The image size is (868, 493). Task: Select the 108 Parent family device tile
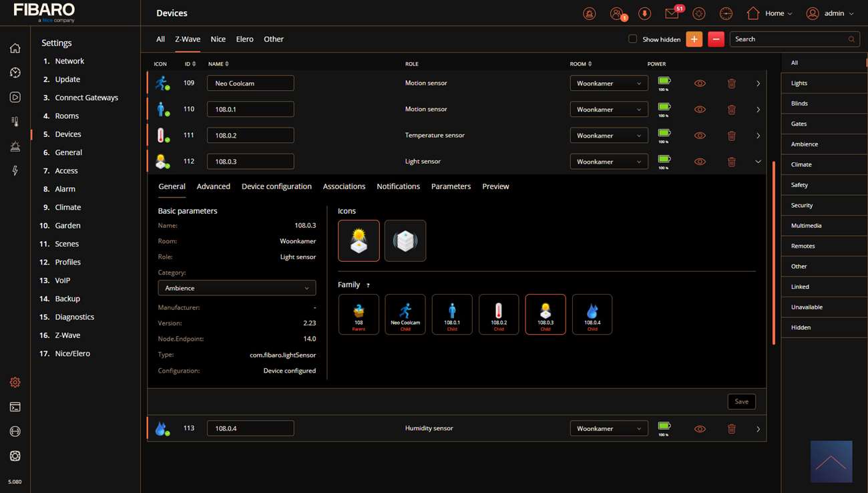pos(359,314)
